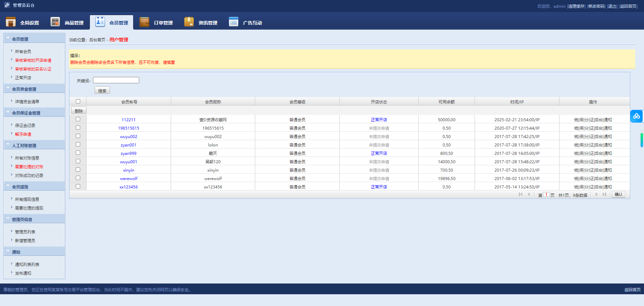Select the checkbox for member 112211
The image size is (644, 306).
pyautogui.click(x=78, y=119)
